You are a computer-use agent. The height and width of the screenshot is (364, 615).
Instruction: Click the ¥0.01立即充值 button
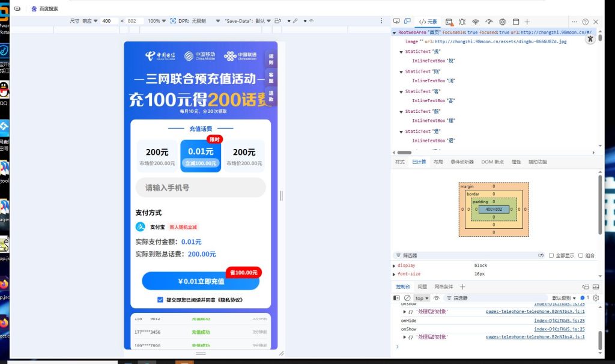(201, 281)
